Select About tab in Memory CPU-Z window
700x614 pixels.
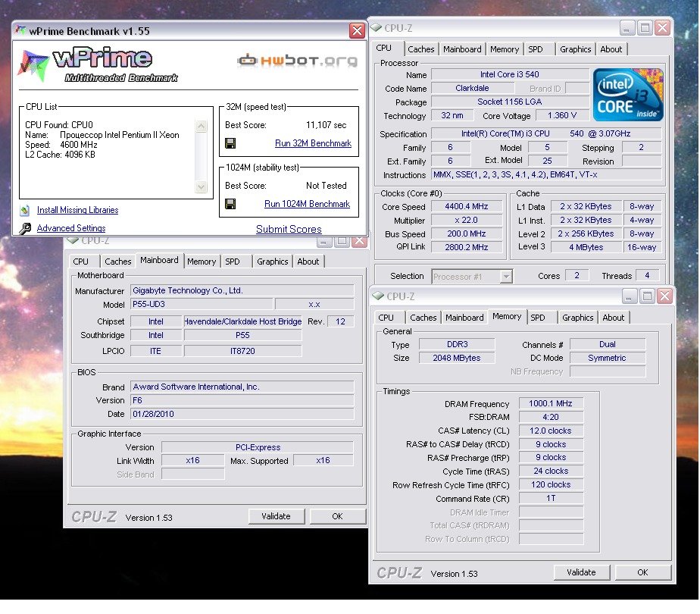614,318
